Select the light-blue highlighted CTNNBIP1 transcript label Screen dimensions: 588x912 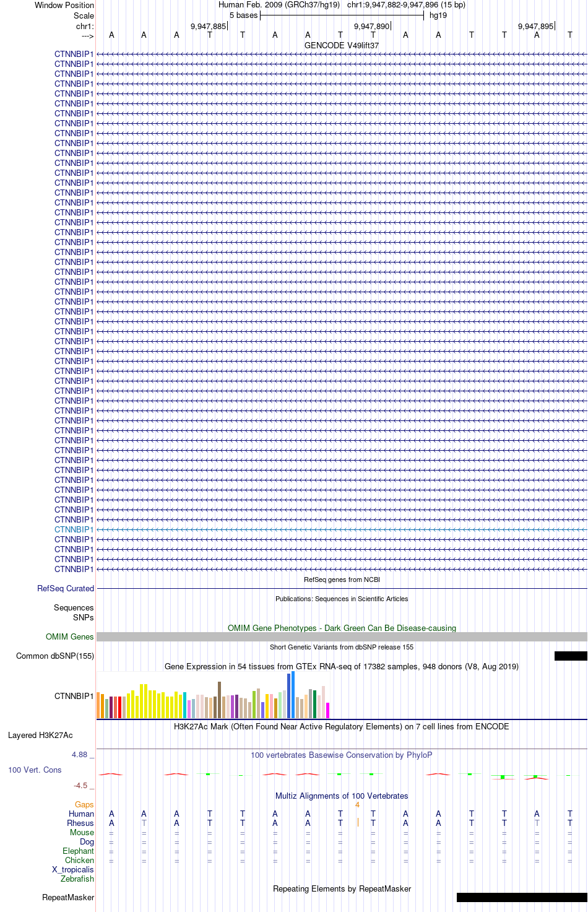(x=74, y=529)
